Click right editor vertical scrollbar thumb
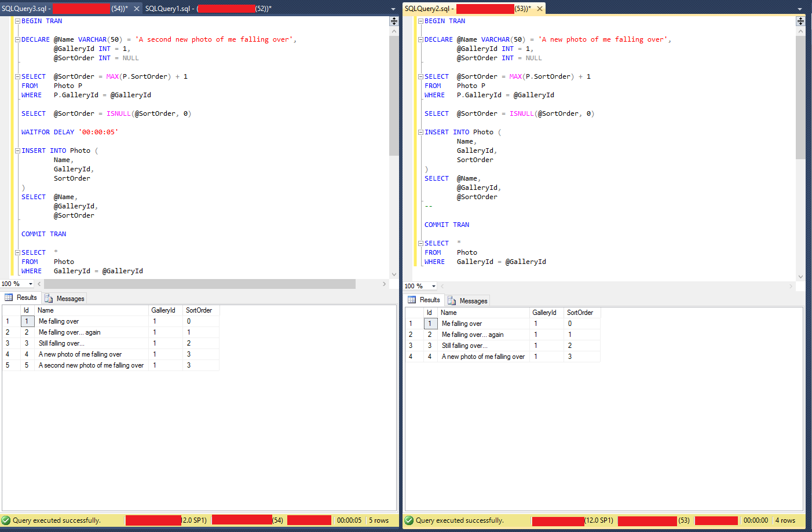The image size is (812, 532). point(800,97)
